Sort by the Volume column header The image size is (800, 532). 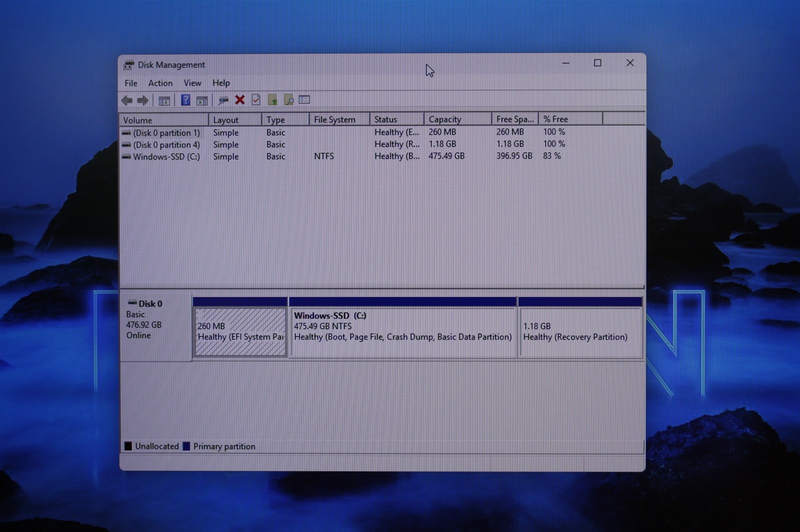coord(164,120)
